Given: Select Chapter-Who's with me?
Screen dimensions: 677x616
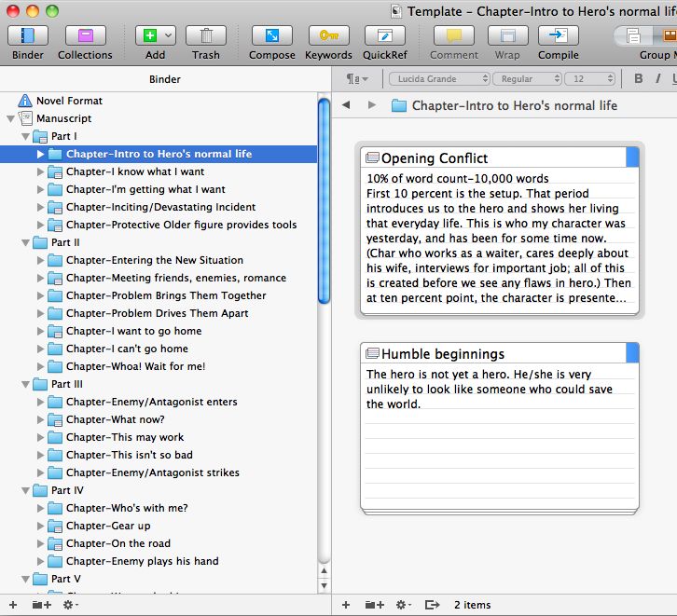Looking at the screenshot, I should tap(127, 508).
